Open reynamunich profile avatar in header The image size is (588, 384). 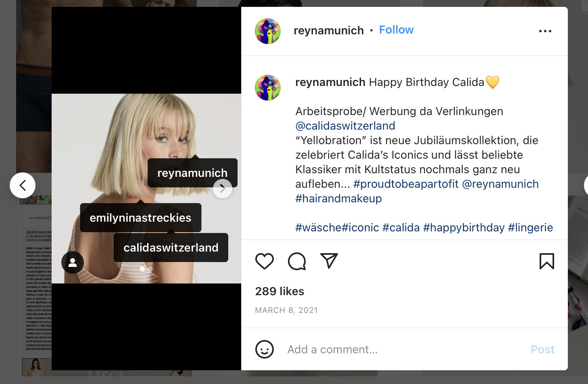click(x=268, y=31)
